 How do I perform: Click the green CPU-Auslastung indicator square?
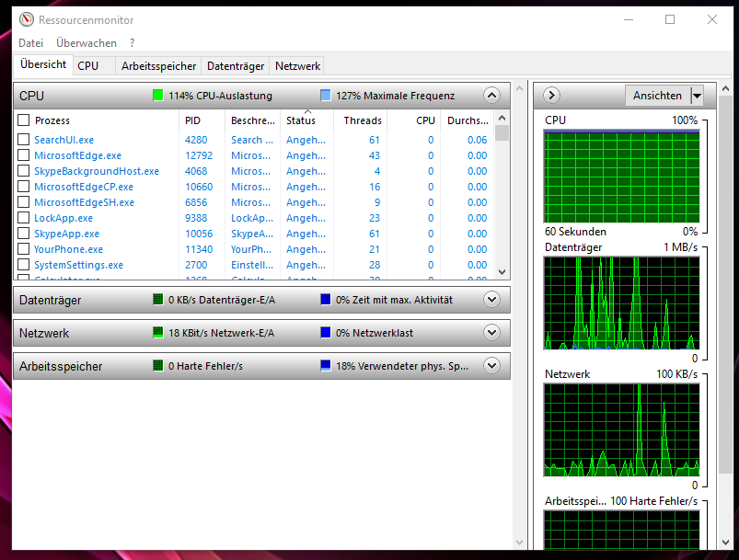(x=158, y=96)
